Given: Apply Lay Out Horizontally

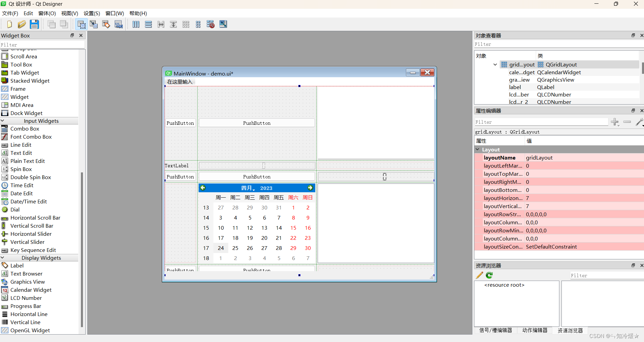Looking at the screenshot, I should pos(136,24).
